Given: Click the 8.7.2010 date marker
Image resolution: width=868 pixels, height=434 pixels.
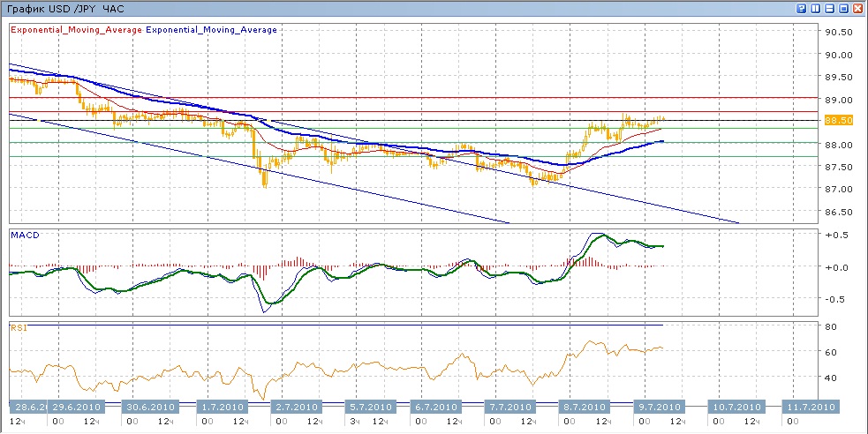Looking at the screenshot, I should [585, 408].
